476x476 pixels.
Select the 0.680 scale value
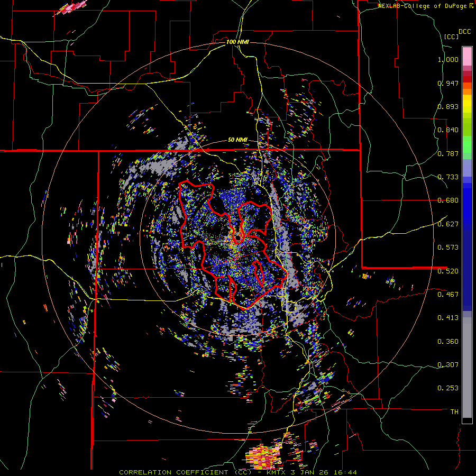(448, 200)
